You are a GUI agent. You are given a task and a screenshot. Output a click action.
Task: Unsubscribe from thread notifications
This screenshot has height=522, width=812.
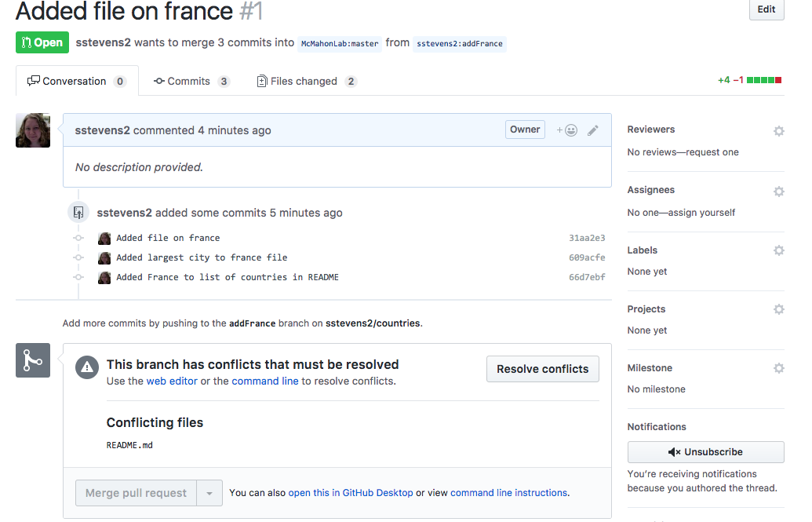click(706, 452)
